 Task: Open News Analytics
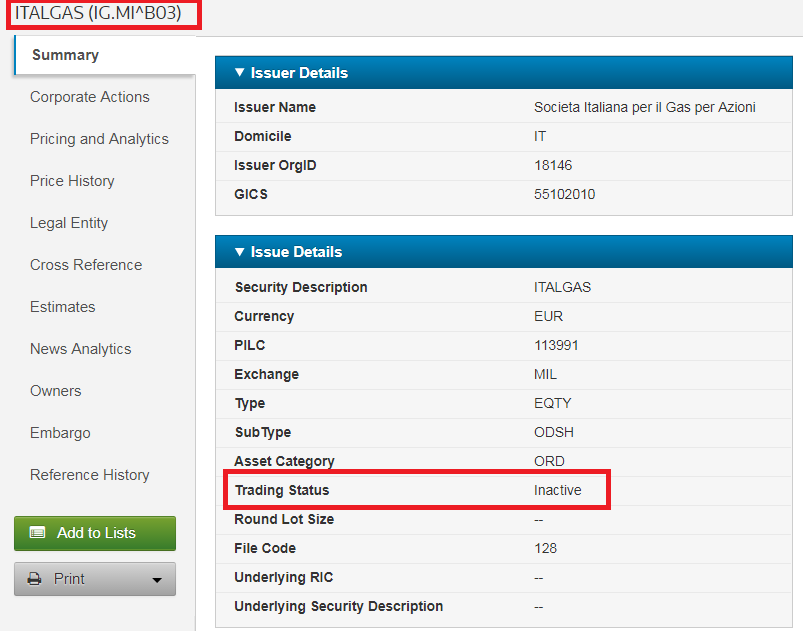[80, 349]
